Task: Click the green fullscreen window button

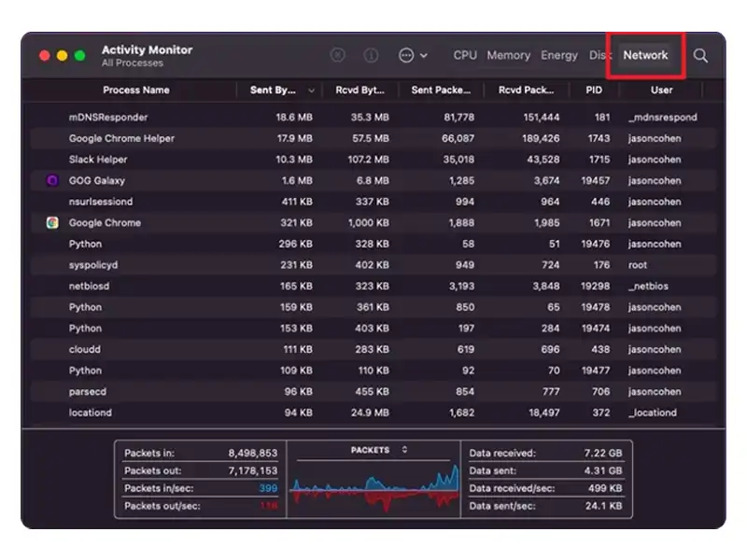Action: tap(79, 56)
